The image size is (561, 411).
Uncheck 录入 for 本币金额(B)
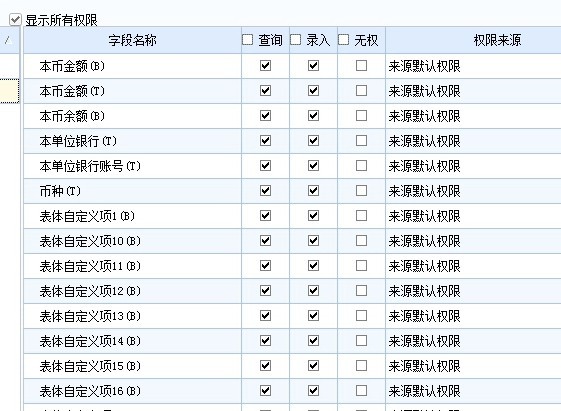(x=313, y=66)
